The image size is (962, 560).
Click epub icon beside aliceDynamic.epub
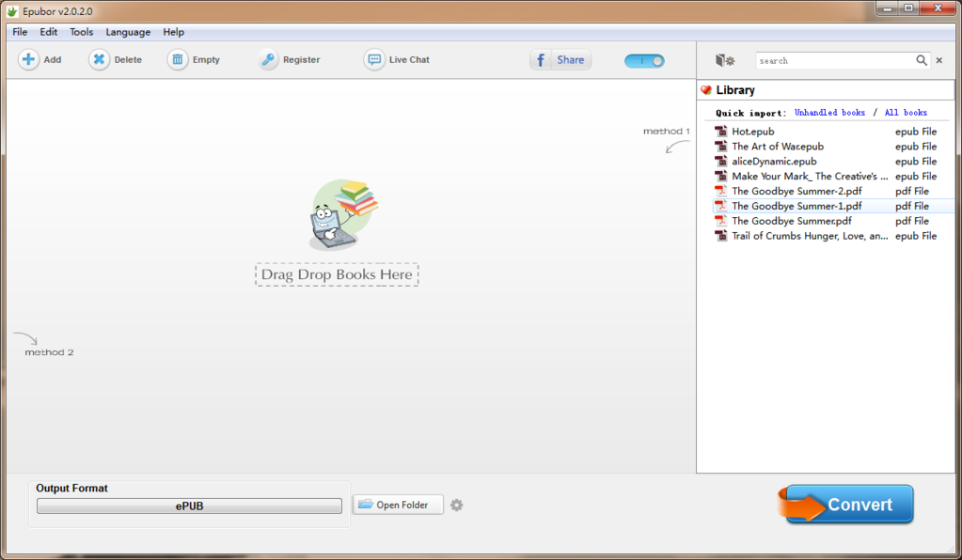coord(721,161)
